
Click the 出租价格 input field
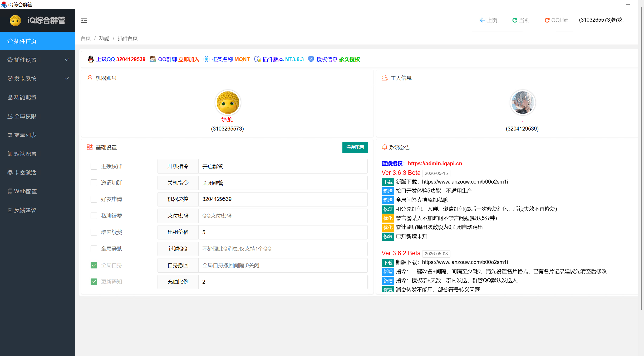(283, 232)
